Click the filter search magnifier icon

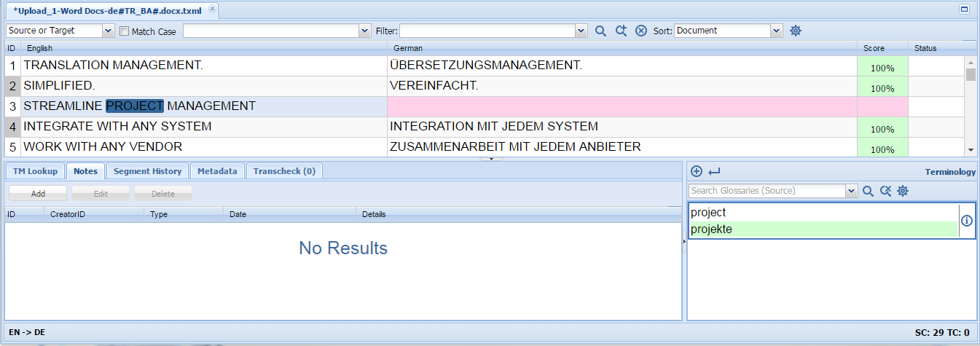pyautogui.click(x=600, y=31)
